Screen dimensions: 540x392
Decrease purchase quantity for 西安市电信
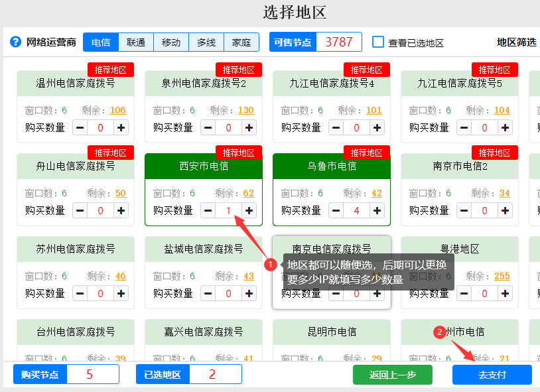point(208,210)
